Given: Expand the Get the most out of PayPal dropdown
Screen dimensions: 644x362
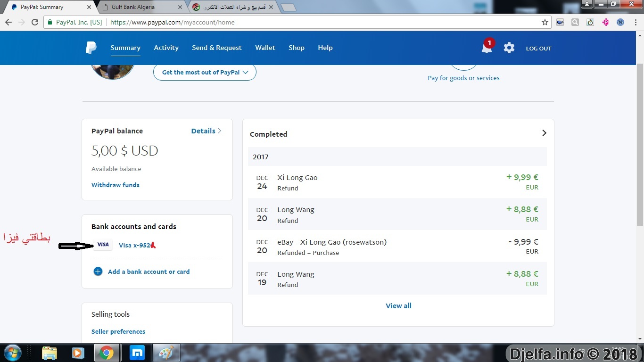Looking at the screenshot, I should 205,72.
